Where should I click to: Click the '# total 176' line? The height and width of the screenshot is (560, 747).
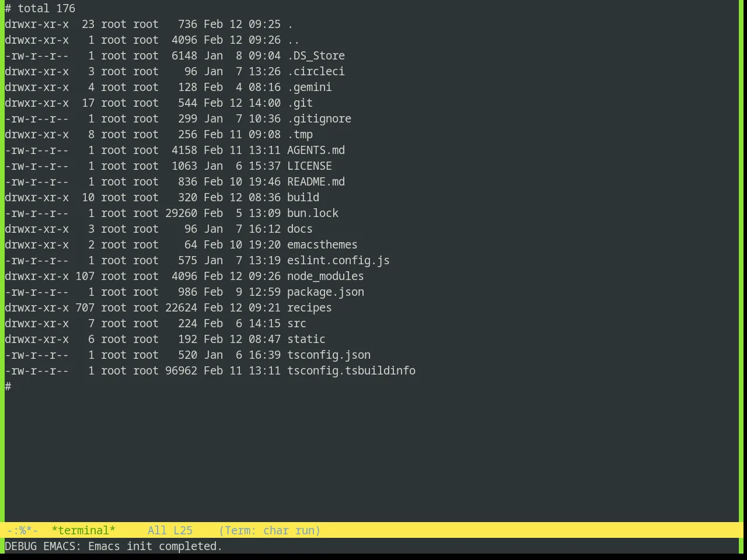coord(40,8)
